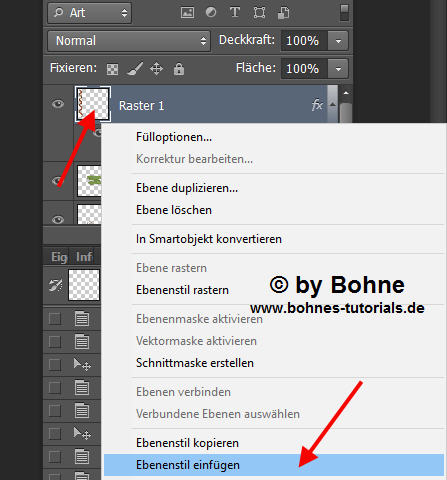Click the pixel layer filter icon

(x=187, y=13)
